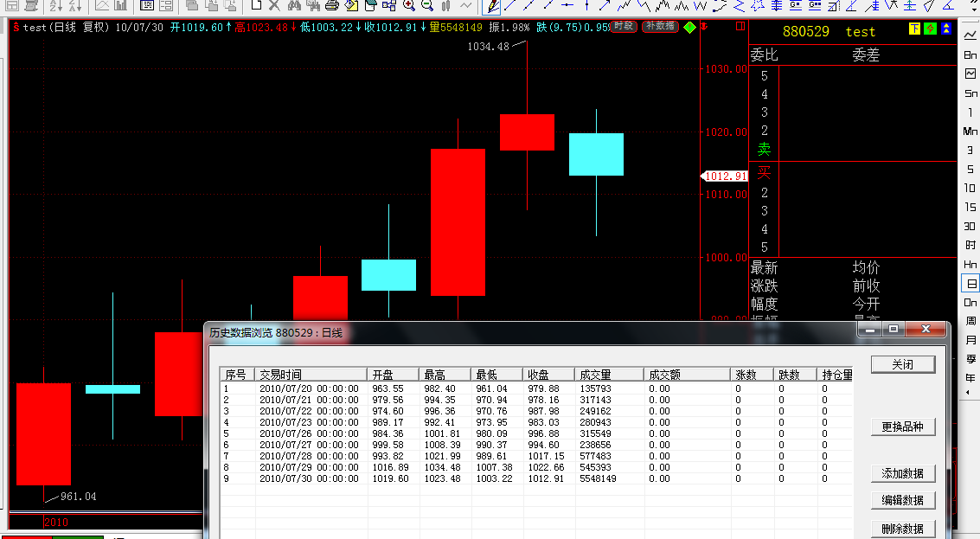Click the yellow 下 icon beside test
The height and width of the screenshot is (539, 980).
pos(914,29)
